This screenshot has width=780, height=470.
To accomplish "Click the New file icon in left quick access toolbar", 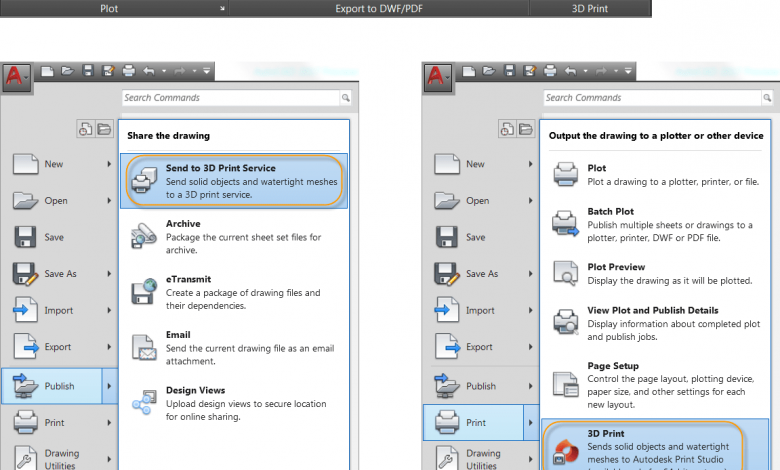I will coord(47,71).
